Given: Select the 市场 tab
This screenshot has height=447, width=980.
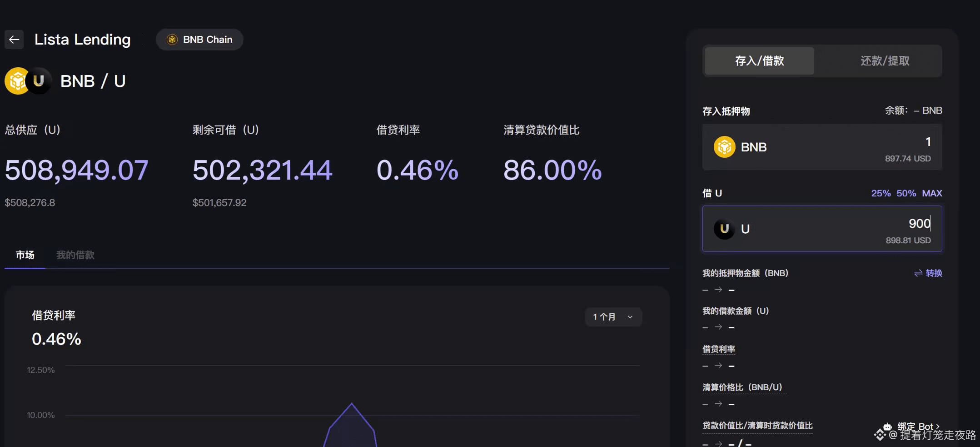Looking at the screenshot, I should click(25, 255).
